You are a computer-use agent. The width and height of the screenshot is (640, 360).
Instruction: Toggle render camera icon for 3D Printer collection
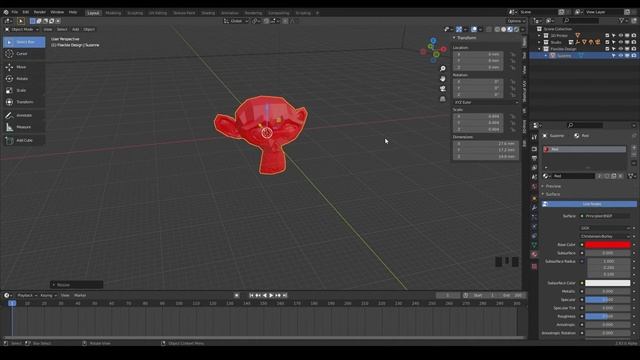[x=634, y=36]
